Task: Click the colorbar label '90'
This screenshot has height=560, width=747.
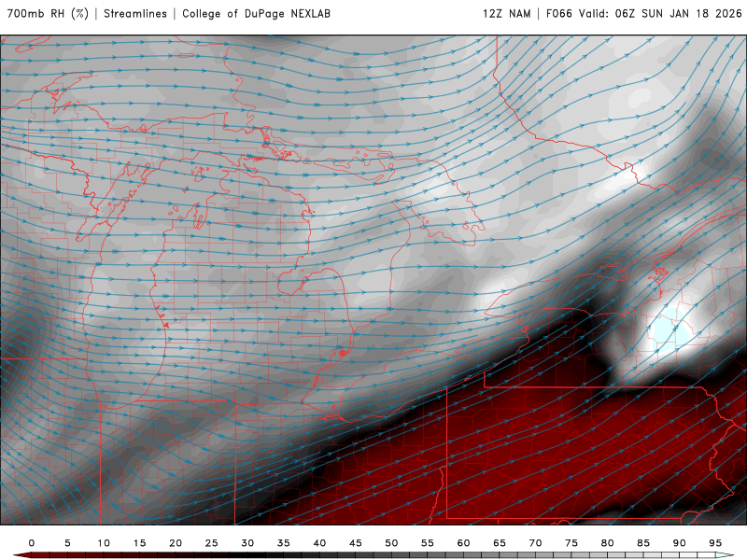Action: point(680,543)
